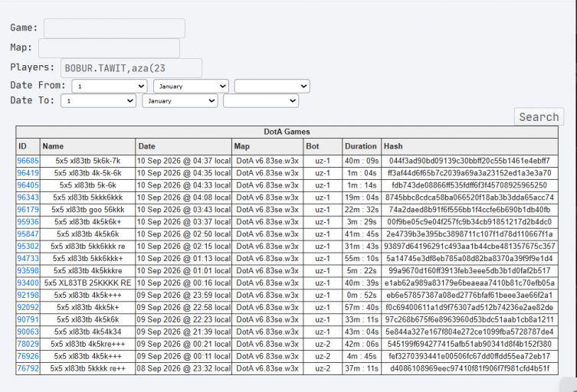Focus the Map input field
This screenshot has width=577, height=392.
click(109, 48)
